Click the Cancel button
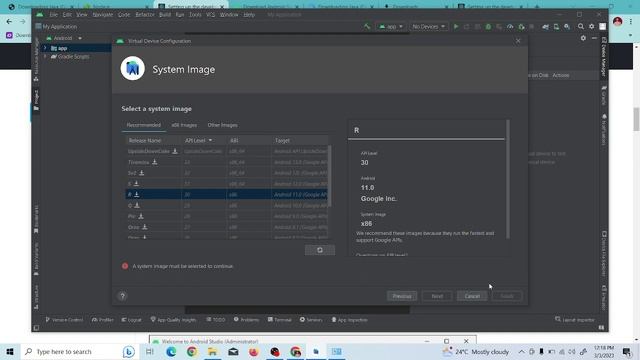The width and height of the screenshot is (640, 360). coord(472,296)
